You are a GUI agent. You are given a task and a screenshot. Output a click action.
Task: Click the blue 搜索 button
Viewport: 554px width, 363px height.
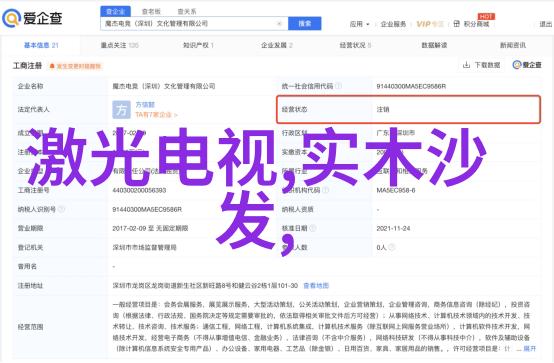tap(305, 24)
